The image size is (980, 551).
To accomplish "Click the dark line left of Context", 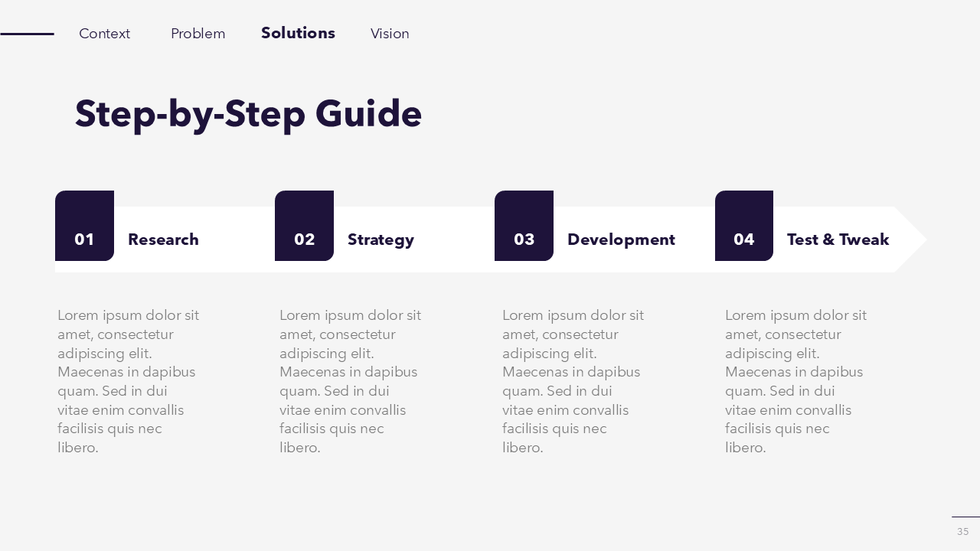I will [x=27, y=34].
